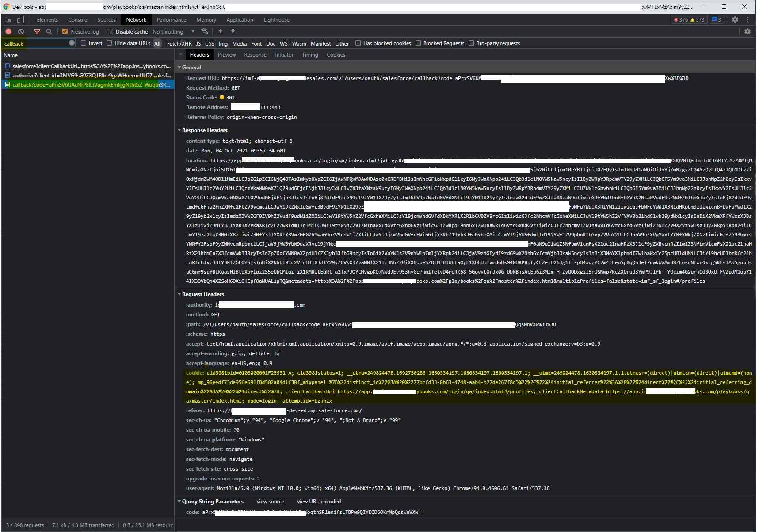
Task: Uncheck the Preserve log checkbox
Action: pos(65,32)
